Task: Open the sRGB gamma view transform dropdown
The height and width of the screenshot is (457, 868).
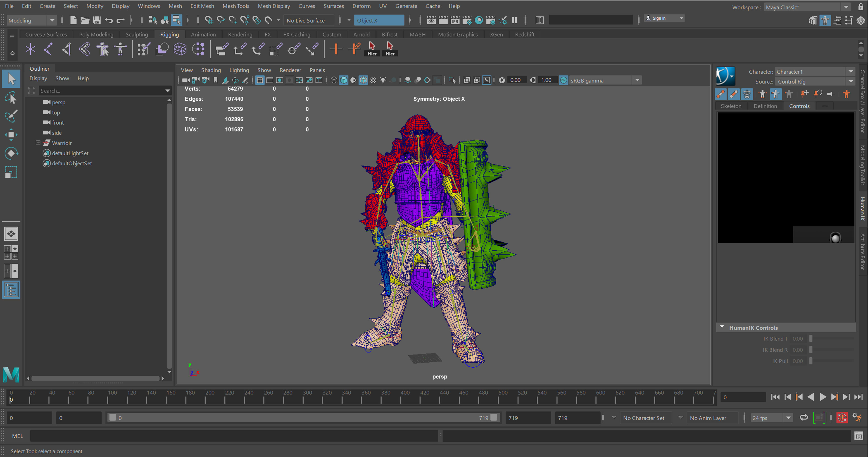Action: 605,80
